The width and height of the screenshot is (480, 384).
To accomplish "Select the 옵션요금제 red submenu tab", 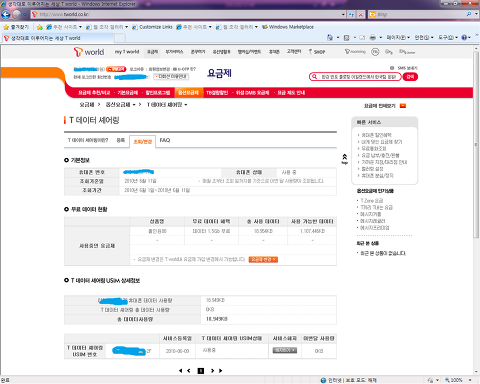I will click(188, 92).
